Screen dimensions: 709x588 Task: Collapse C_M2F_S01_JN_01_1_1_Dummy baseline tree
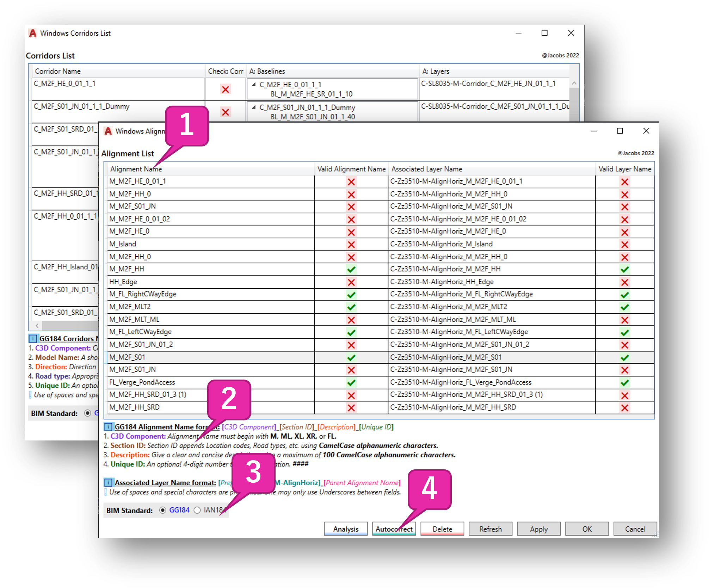click(253, 107)
